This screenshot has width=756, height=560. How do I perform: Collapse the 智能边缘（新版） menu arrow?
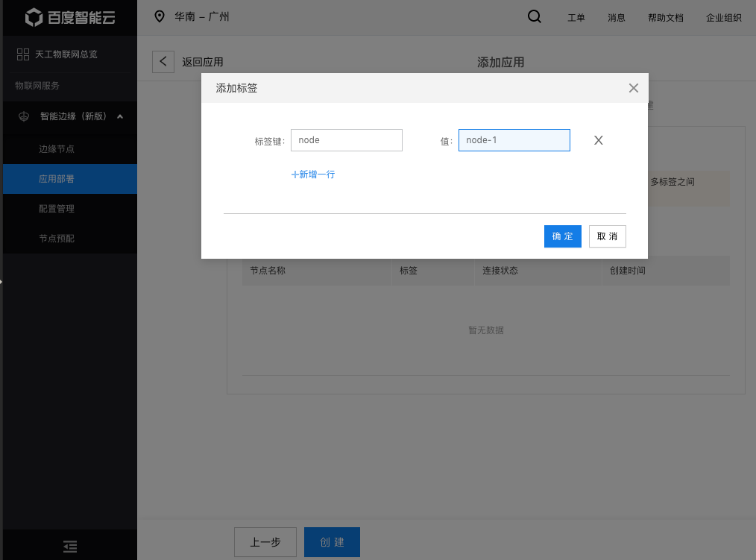[120, 116]
